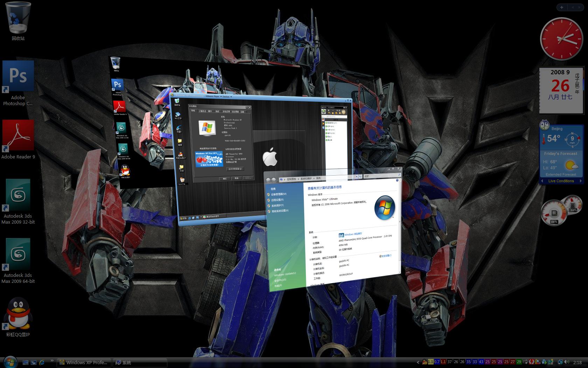Click left arrow beside Live Conditions

coord(542,181)
